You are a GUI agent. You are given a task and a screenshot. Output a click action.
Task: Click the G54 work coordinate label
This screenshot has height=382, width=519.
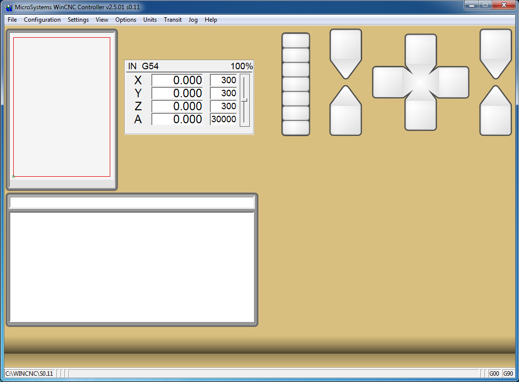150,66
